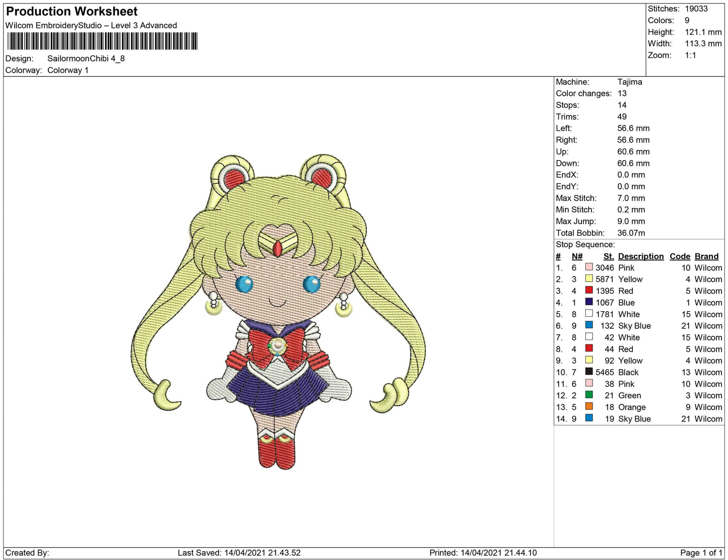Image resolution: width=728 pixels, height=560 pixels.
Task: Select the Green description in stop 12
Action: click(630, 395)
